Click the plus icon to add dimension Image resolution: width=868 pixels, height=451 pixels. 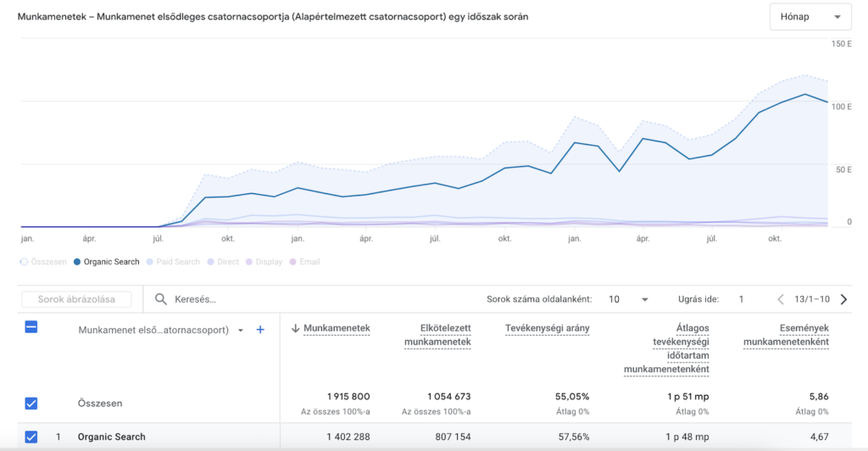point(260,330)
